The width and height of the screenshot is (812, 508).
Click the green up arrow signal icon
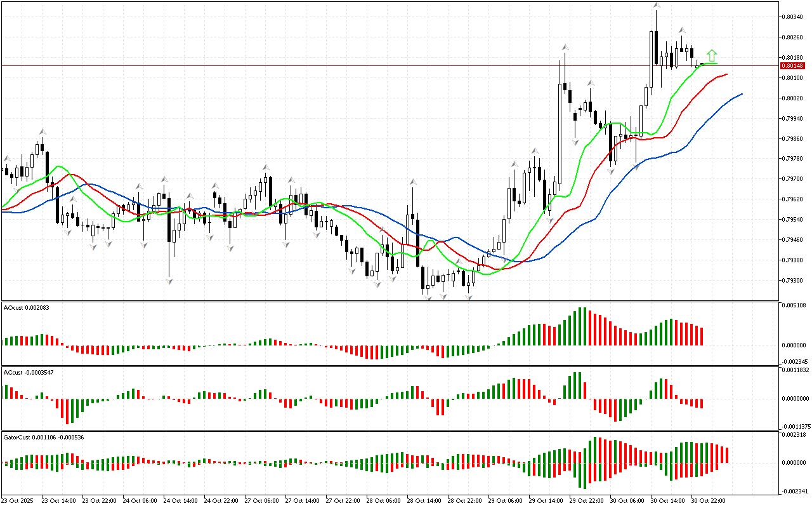point(712,56)
